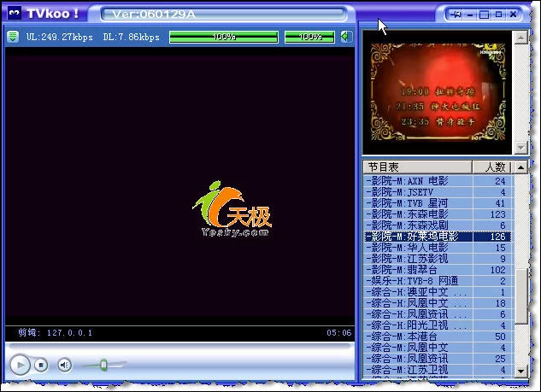Select channel -影院-M:华人电影
The height and width of the screenshot is (392, 541).
point(438,248)
